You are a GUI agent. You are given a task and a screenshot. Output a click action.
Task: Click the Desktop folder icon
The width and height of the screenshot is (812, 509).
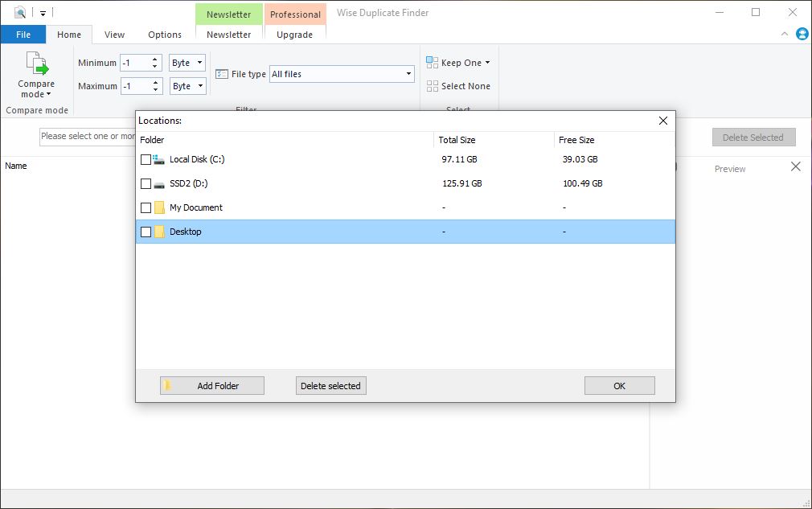click(159, 232)
